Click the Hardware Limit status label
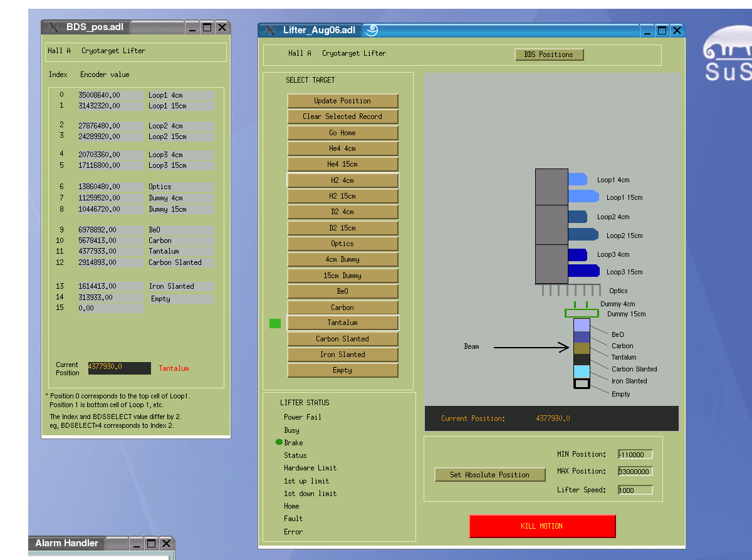752x560 pixels. (310, 468)
